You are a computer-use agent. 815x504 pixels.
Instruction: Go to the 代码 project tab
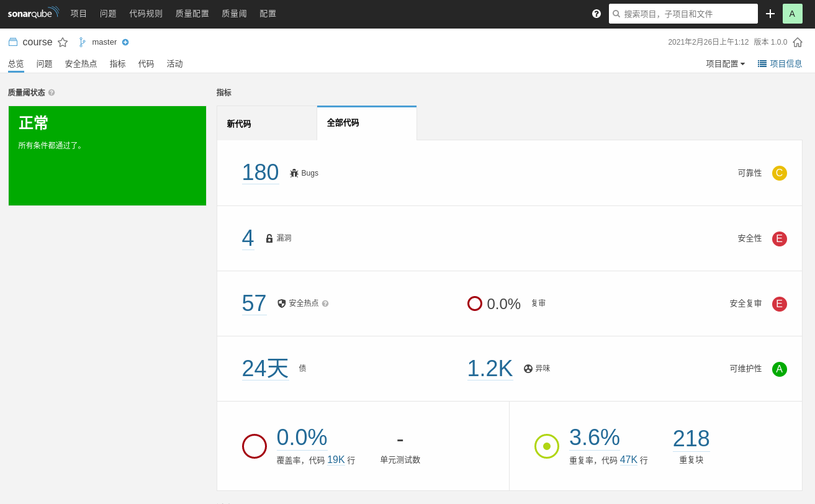(x=146, y=63)
